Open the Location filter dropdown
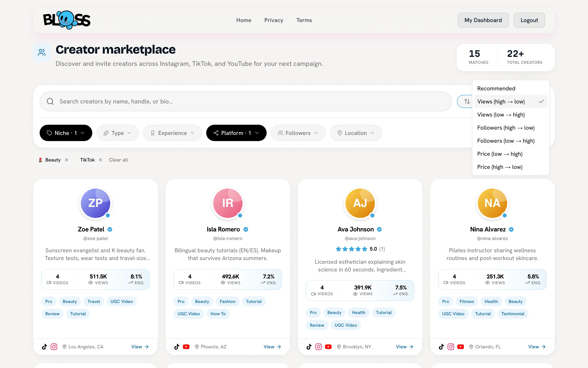Image resolution: width=588 pixels, height=368 pixels. (x=356, y=133)
